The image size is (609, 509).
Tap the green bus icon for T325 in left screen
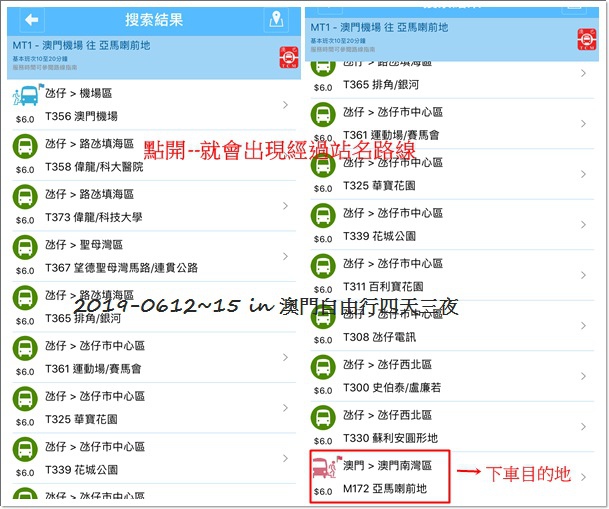pyautogui.click(x=25, y=398)
